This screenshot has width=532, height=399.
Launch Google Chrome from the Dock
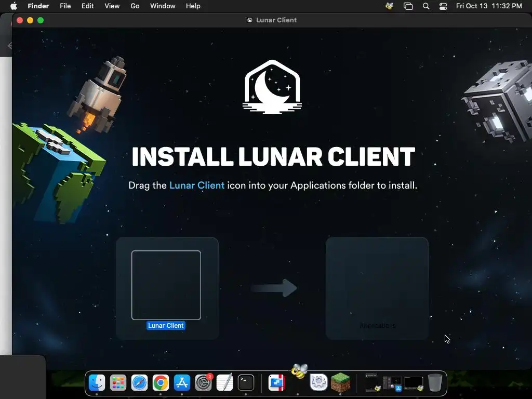[x=161, y=383]
